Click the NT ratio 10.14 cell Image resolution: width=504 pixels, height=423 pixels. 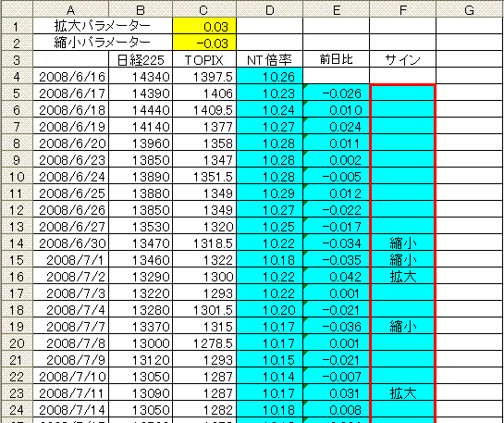(270, 377)
